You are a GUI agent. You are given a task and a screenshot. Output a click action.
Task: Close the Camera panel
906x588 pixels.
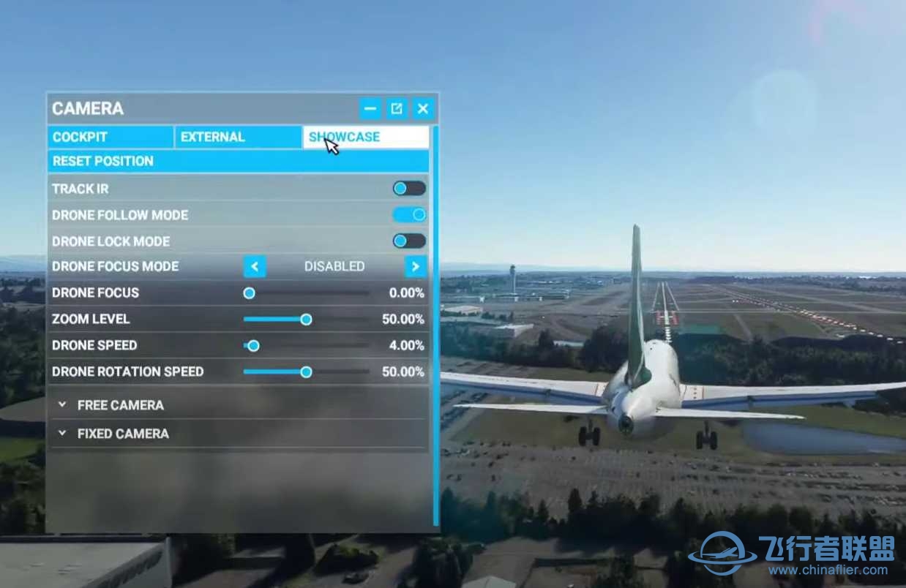423,109
